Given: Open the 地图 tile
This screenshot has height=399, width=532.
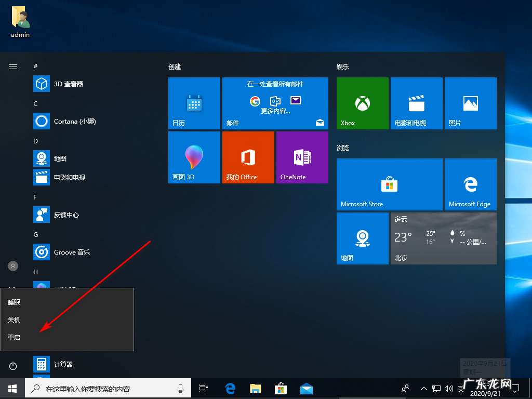Looking at the screenshot, I should tap(362, 238).
